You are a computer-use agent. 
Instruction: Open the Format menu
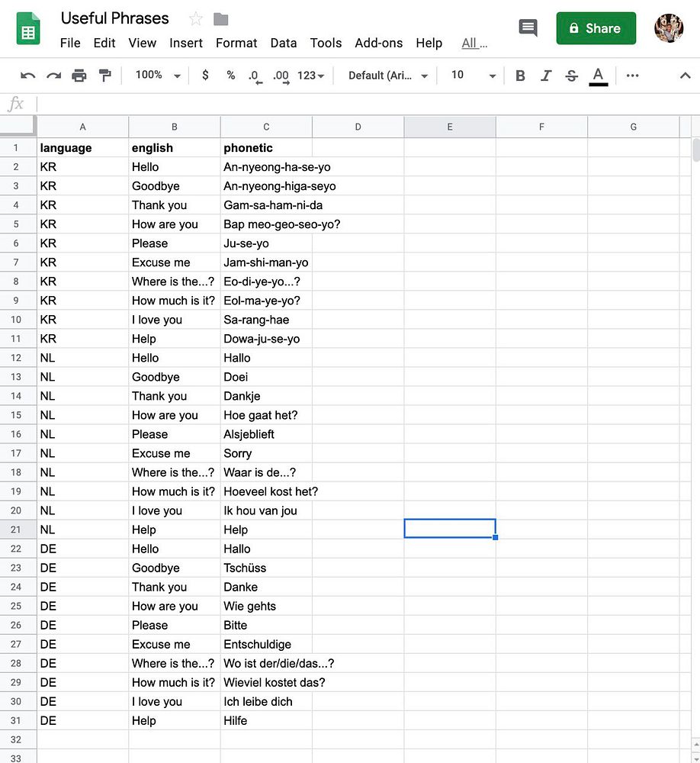click(236, 43)
